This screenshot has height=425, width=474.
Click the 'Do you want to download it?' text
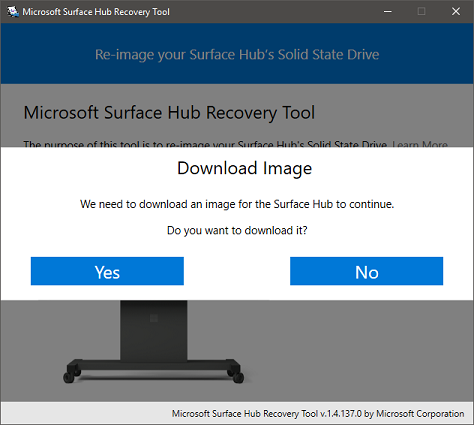click(x=237, y=230)
